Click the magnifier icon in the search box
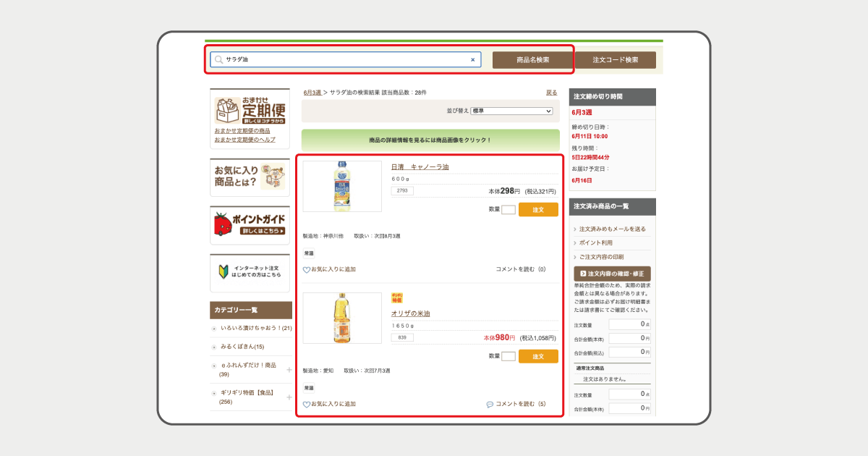The image size is (868, 456). 218,60
